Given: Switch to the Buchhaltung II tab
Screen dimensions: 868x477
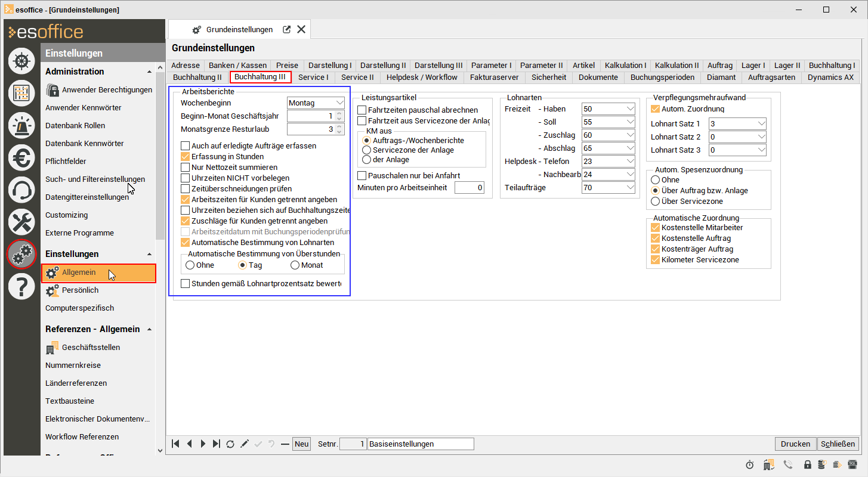Looking at the screenshot, I should point(197,77).
